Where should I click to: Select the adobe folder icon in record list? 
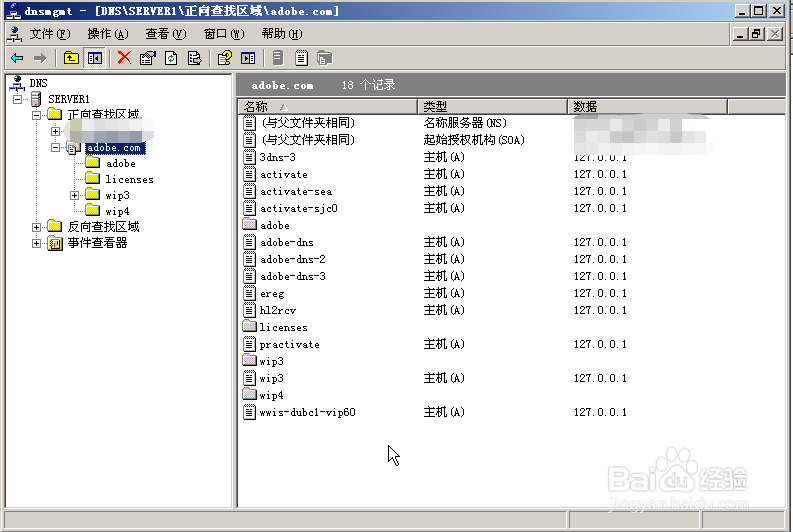pos(250,225)
